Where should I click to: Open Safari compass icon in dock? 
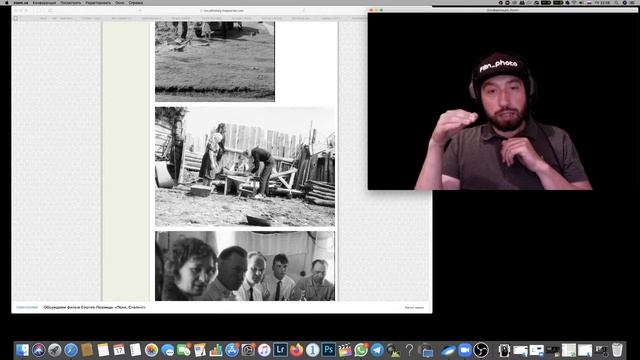click(71, 350)
